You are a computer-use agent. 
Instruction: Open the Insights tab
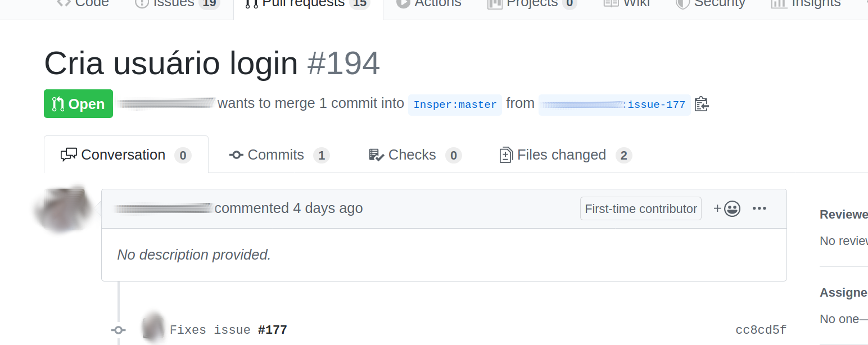click(806, 4)
